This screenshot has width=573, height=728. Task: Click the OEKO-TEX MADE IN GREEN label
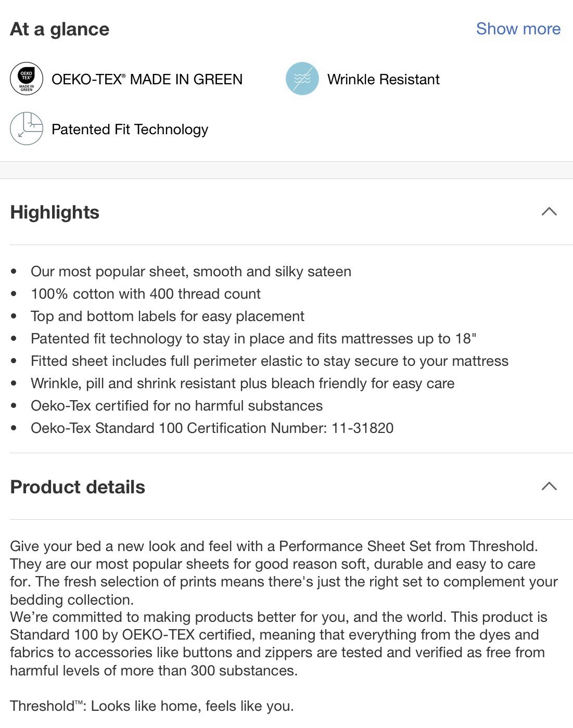(147, 79)
